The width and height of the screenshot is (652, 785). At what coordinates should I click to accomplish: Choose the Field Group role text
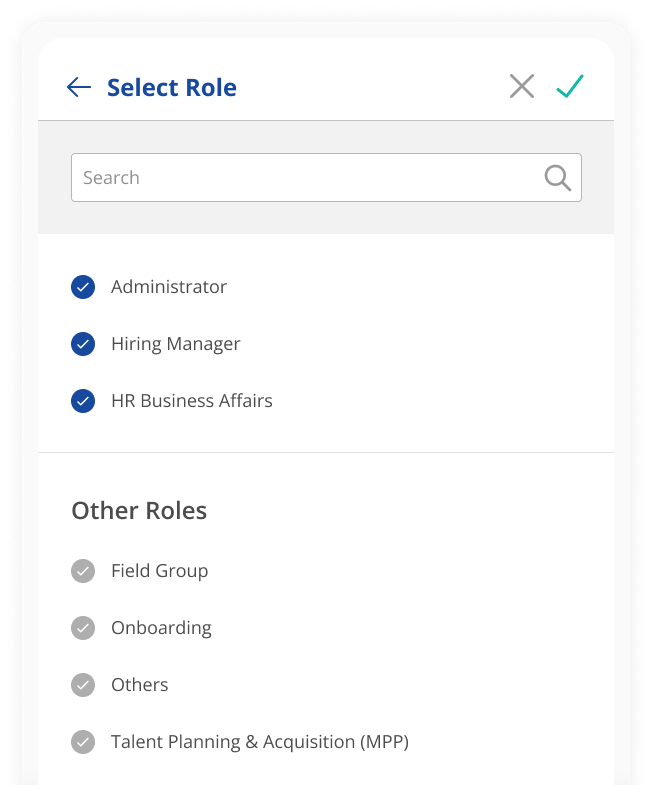click(x=159, y=571)
